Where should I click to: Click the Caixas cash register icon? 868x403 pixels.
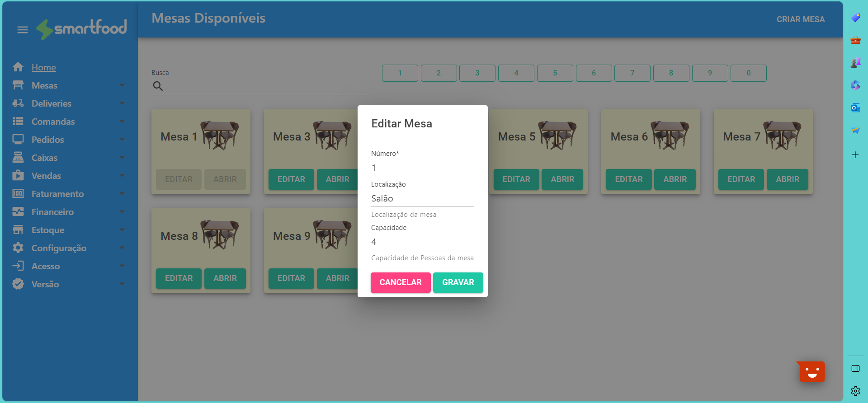point(18,158)
